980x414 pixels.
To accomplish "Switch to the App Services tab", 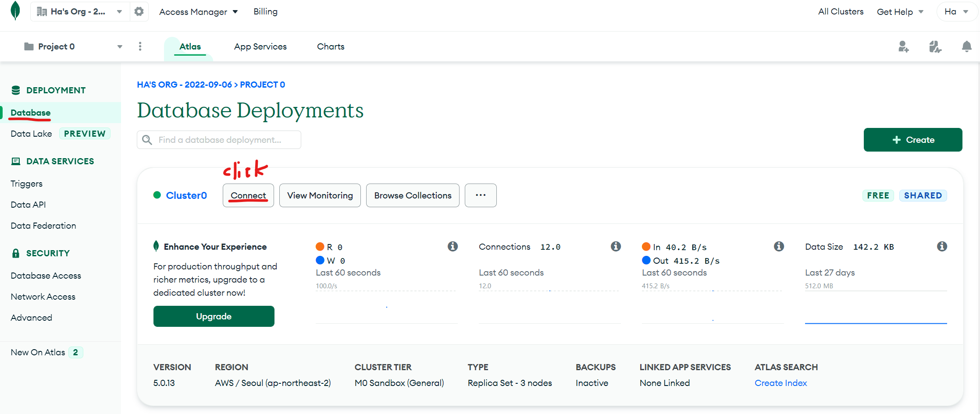I will 260,46.
